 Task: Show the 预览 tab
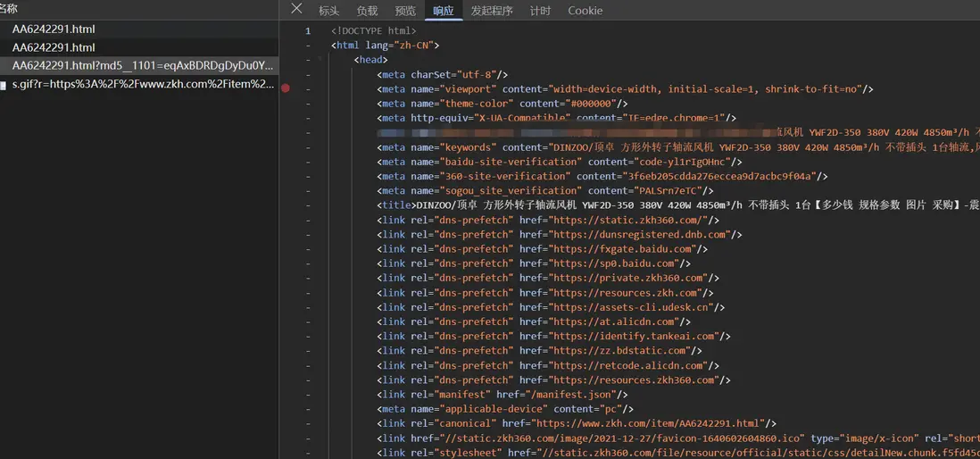pyautogui.click(x=405, y=11)
